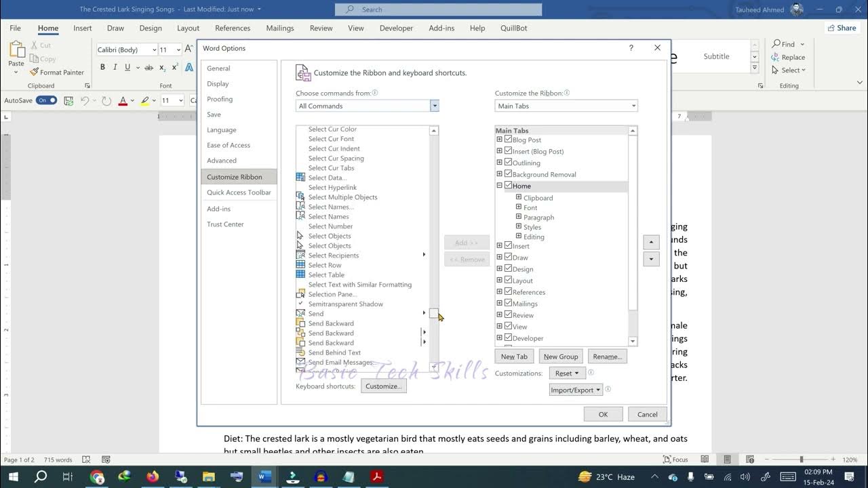Click the zoom slider in status bar

[801, 460]
